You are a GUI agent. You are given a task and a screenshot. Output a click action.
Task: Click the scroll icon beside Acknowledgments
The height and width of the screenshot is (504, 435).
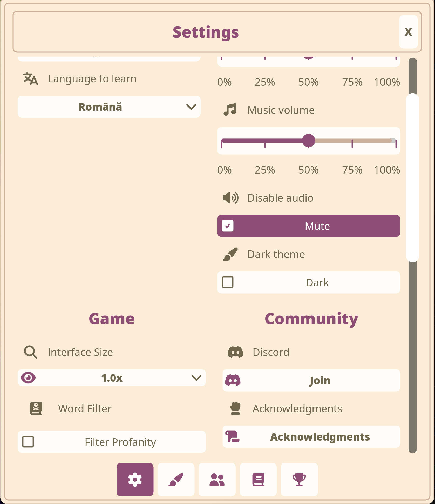(232, 437)
